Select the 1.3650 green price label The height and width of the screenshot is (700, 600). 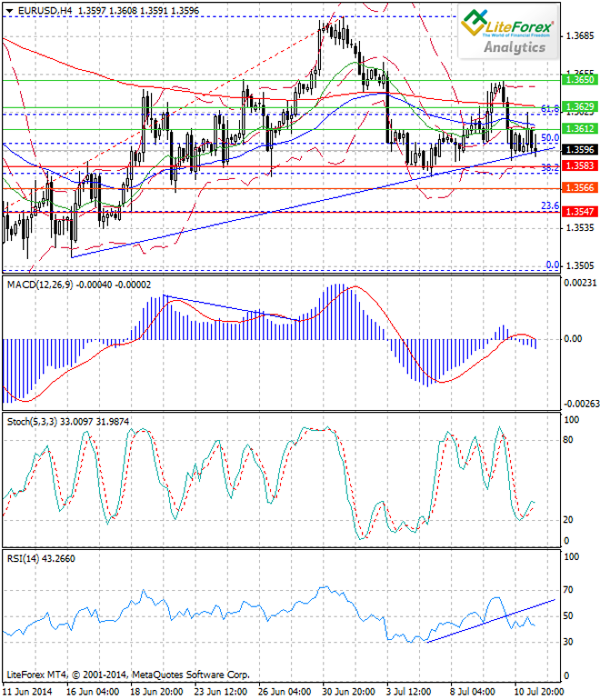pos(580,80)
